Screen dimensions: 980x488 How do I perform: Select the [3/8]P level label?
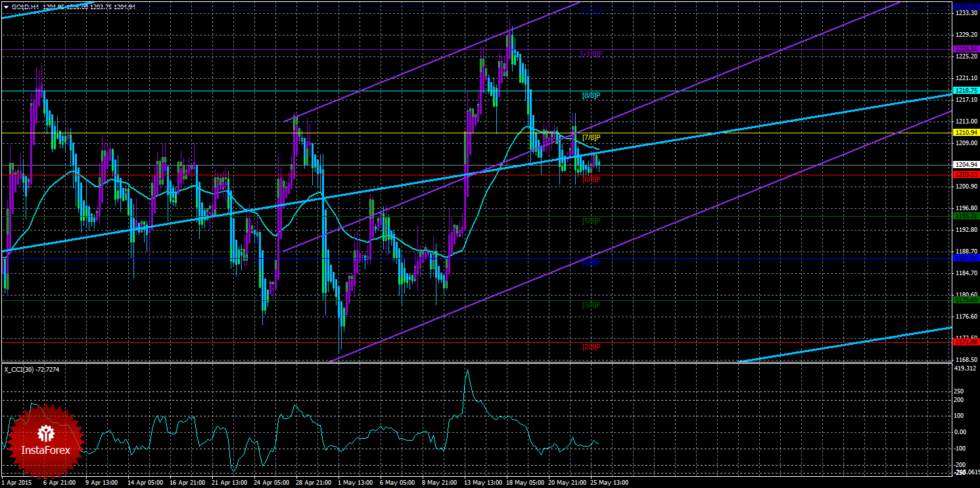point(592,305)
